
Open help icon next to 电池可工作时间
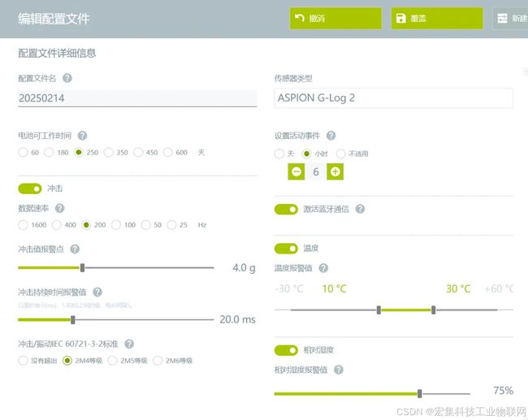83,136
